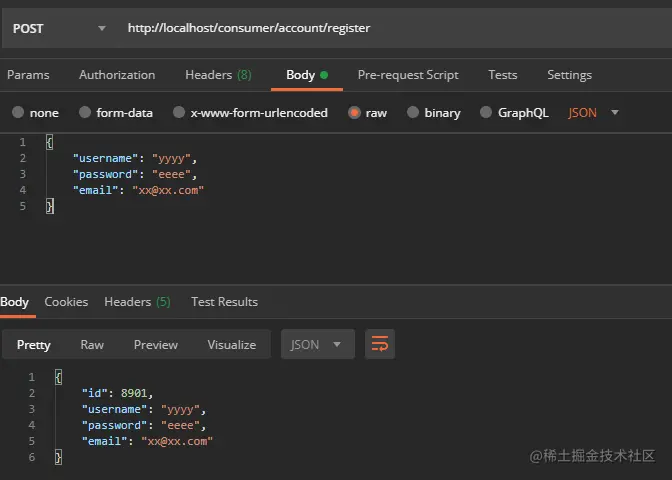Click "email" line in request body editor

point(138,190)
